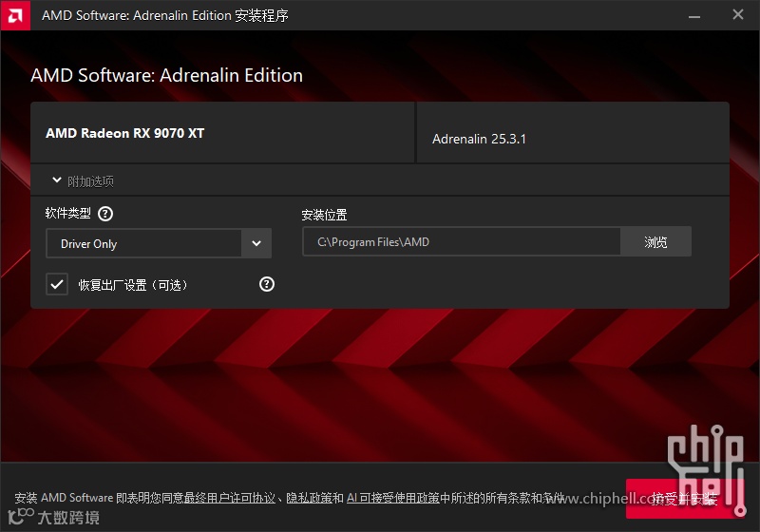
Task: Click the Adrenalin 25.3.1 version text
Action: pyautogui.click(x=479, y=139)
